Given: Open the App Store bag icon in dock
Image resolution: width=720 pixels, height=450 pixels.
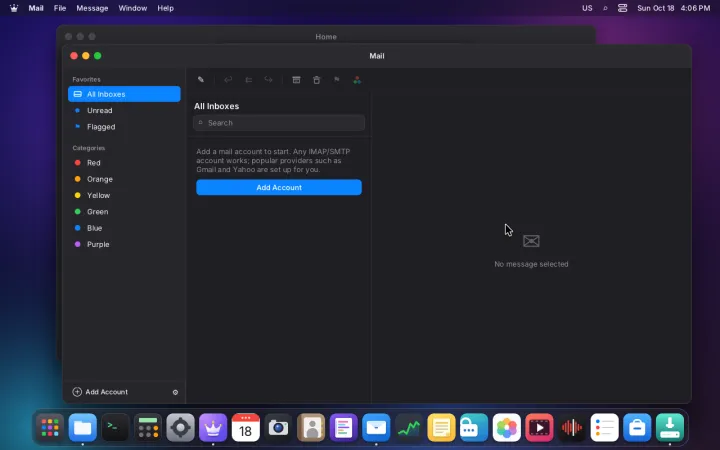Looking at the screenshot, I should click(x=637, y=428).
